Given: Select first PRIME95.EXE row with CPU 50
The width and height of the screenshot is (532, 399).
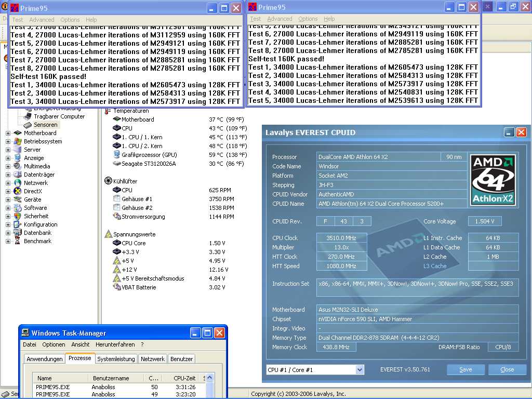Looking at the screenshot, I should 119,387.
